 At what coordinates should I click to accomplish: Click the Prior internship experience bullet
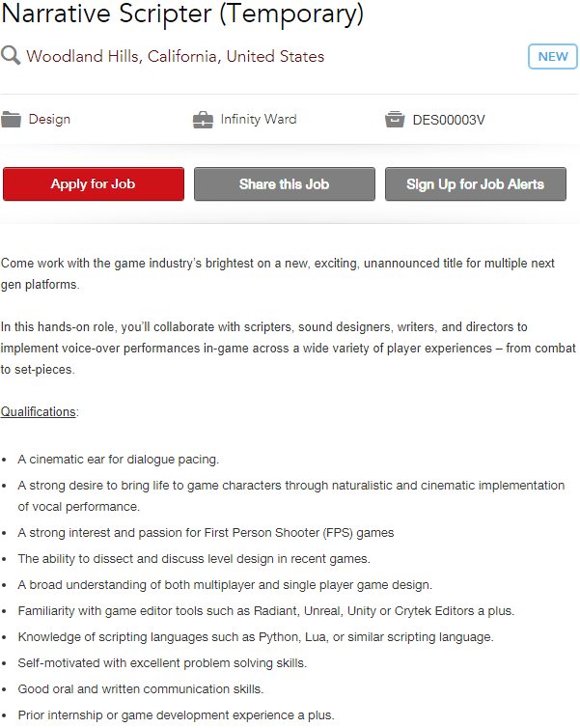click(176, 715)
